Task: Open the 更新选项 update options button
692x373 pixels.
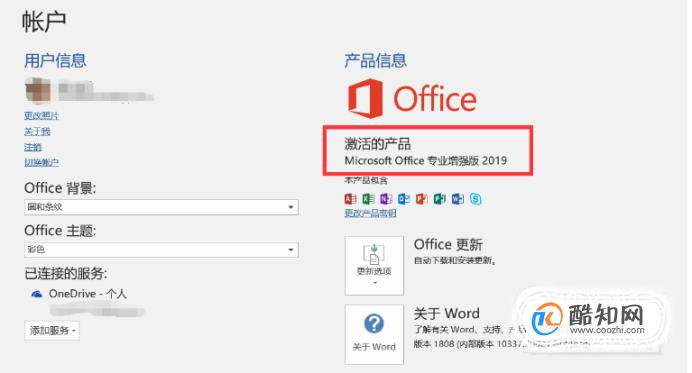Action: click(374, 265)
